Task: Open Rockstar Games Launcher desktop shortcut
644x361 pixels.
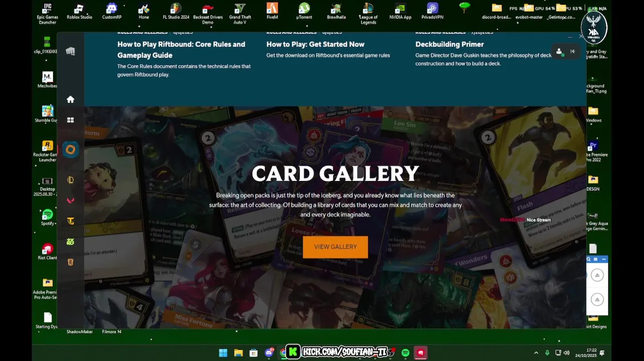Action: click(x=47, y=151)
